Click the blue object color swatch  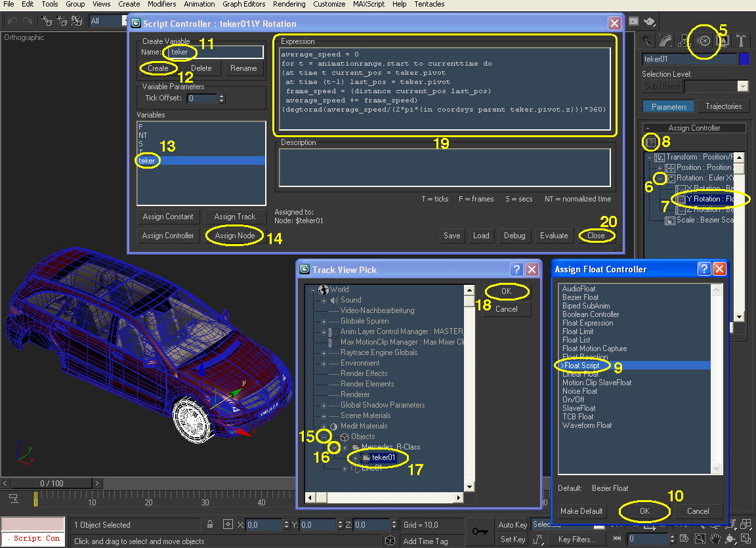click(744, 59)
